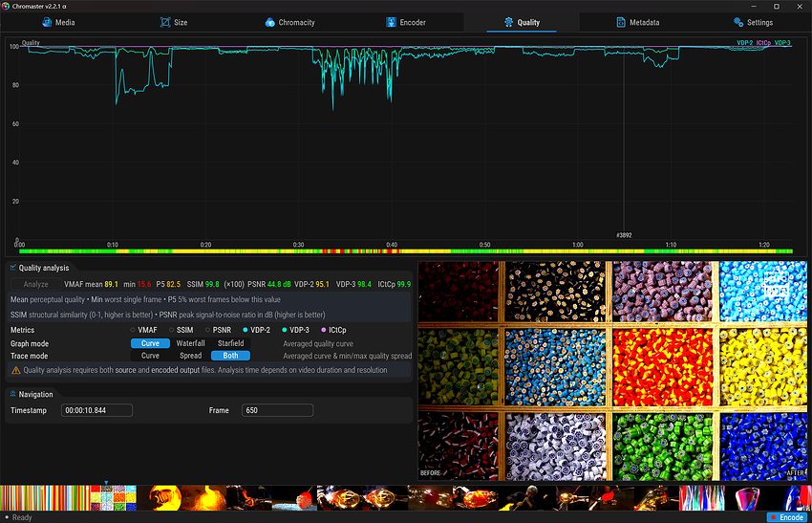Open the Media tab
The height and width of the screenshot is (523, 812).
[x=58, y=22]
